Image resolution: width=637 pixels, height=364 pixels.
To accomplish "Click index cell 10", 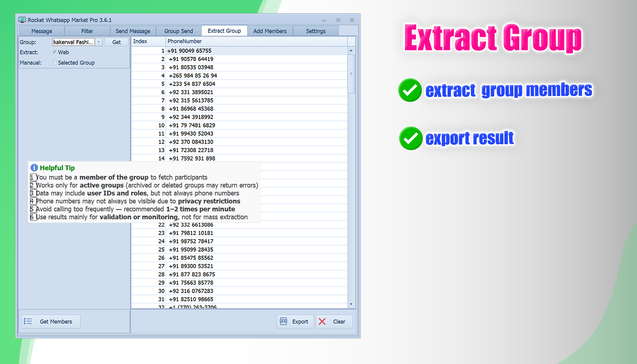I will pyautogui.click(x=148, y=125).
